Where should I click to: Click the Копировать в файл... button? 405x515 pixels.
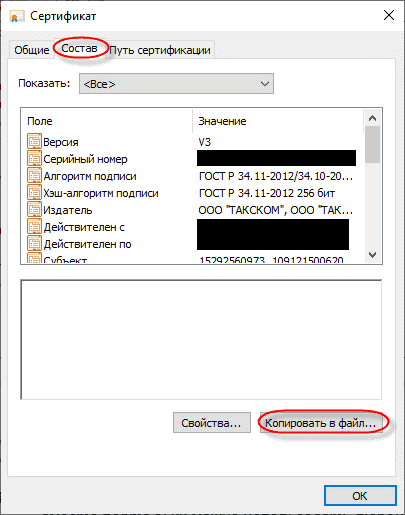[x=321, y=423]
